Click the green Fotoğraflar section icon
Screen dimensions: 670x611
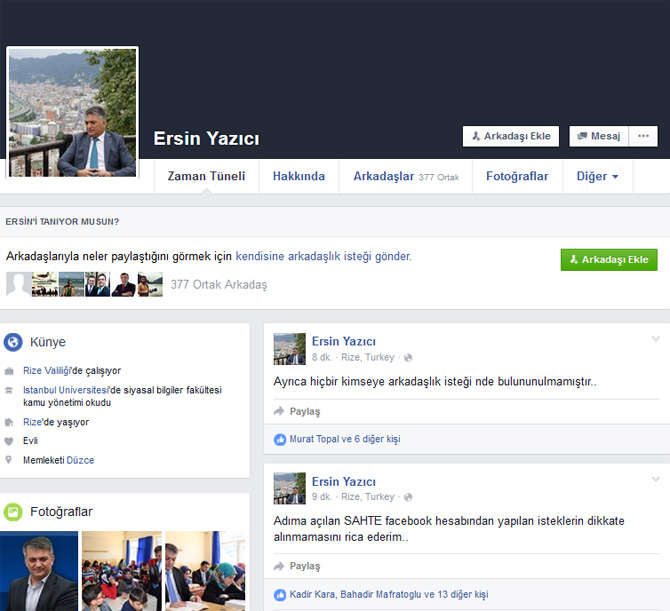tap(13, 512)
